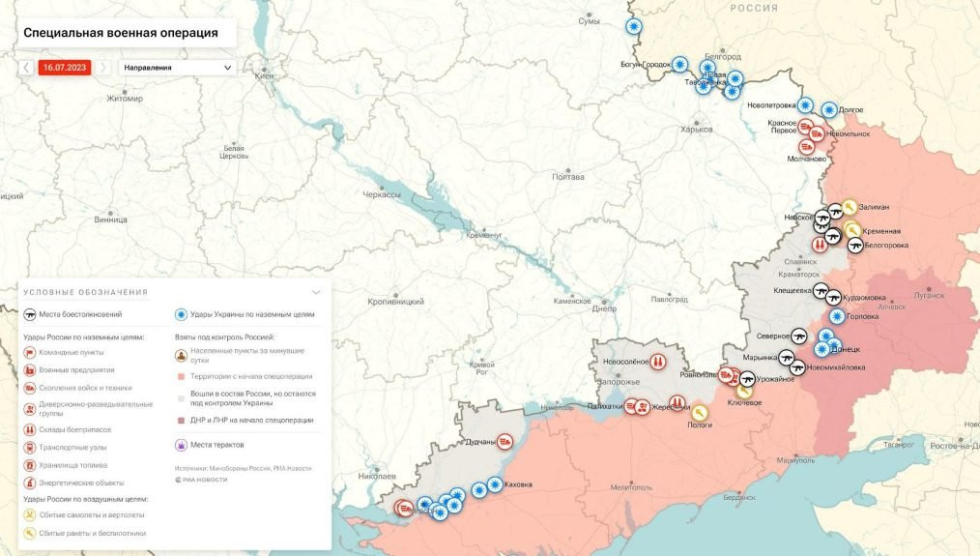
Task: Click the next date right arrow
Action: tap(102, 68)
